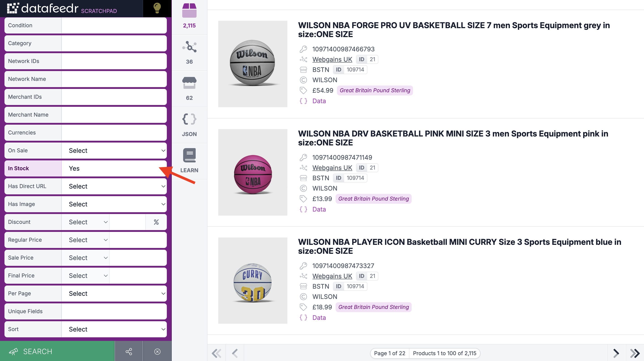Click the price tag icon beside £54.99
The image size is (644, 361).
(x=303, y=90)
